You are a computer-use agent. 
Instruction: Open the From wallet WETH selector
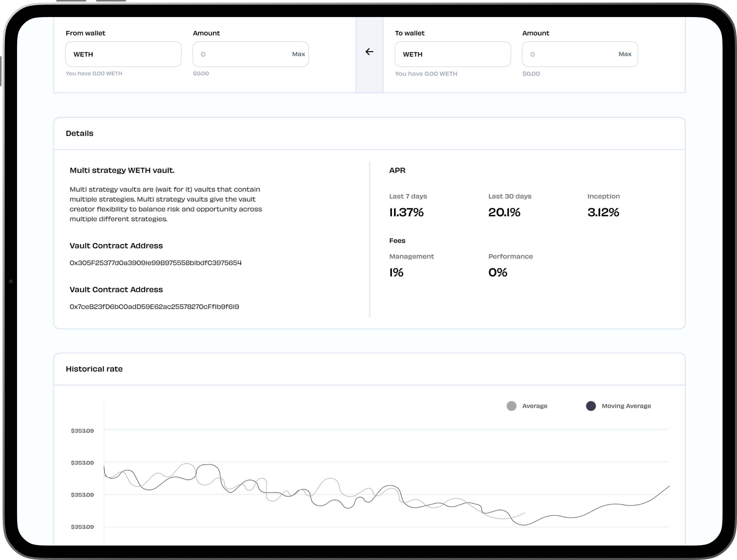(123, 54)
